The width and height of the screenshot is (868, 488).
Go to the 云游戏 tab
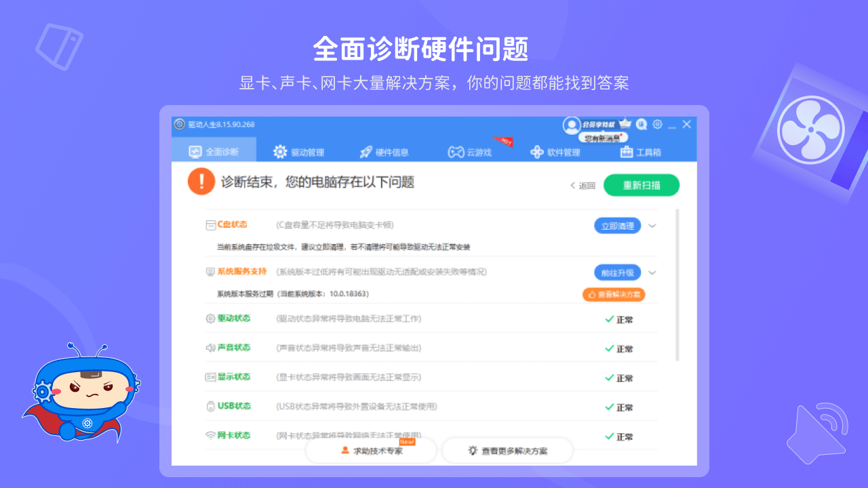tap(470, 152)
